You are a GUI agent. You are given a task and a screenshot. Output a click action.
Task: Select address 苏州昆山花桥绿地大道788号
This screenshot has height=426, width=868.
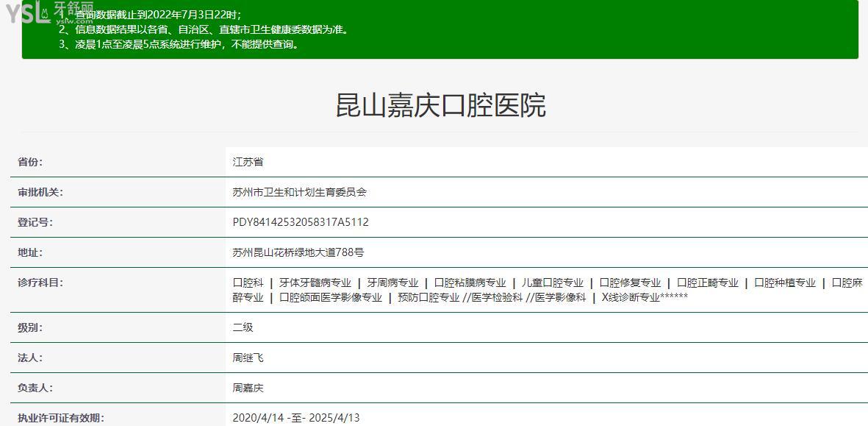[298, 252]
